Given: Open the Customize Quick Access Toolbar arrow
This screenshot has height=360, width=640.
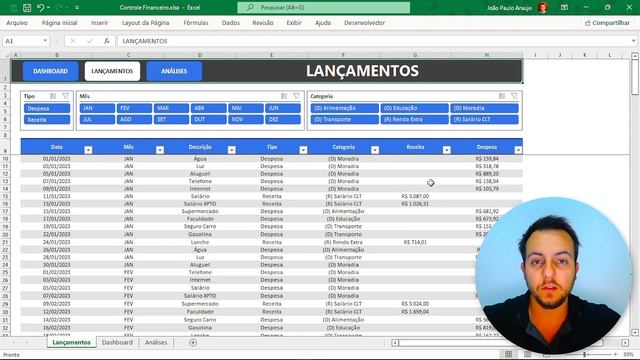Looking at the screenshot, I should [x=77, y=8].
